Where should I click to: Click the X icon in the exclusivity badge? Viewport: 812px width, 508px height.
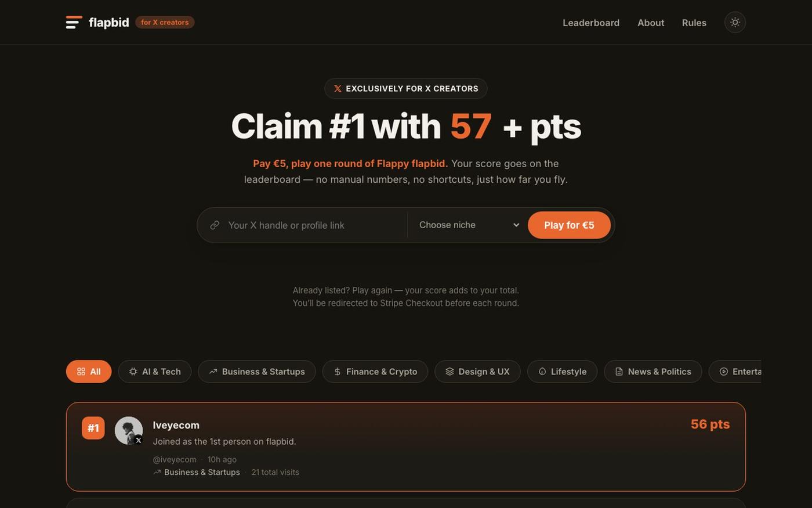click(338, 89)
